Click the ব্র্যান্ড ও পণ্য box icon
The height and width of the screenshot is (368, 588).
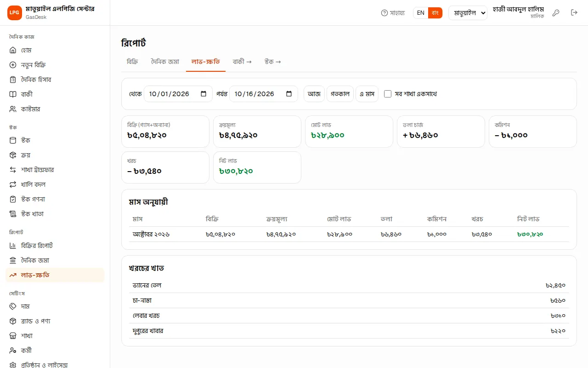13,321
